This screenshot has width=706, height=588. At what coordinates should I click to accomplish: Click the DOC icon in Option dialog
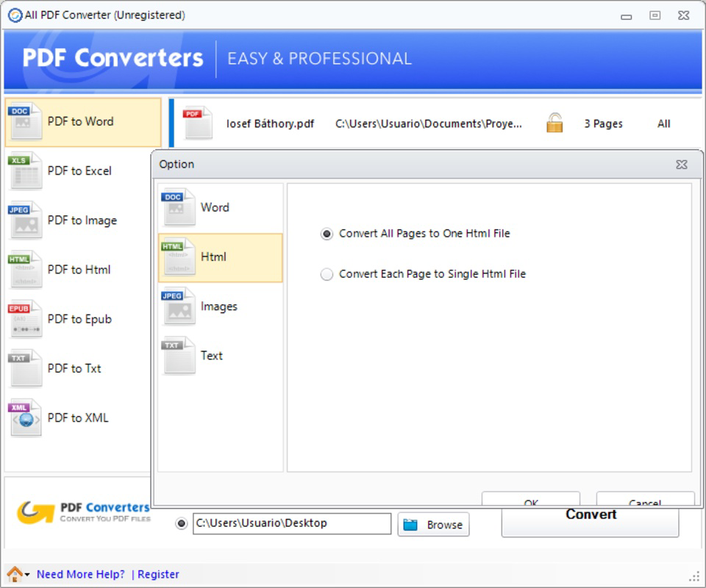(179, 208)
